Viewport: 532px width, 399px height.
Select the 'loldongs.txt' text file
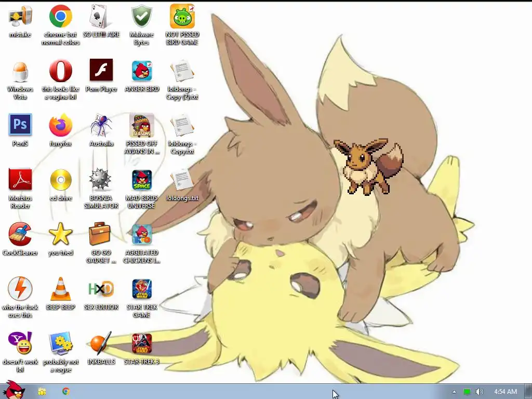[182, 180]
